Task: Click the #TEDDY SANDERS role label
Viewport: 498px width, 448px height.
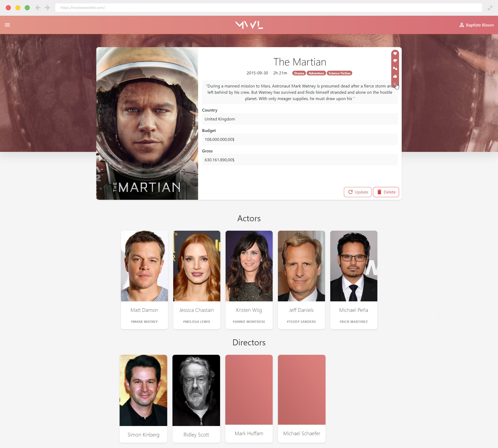Action: coord(301,322)
